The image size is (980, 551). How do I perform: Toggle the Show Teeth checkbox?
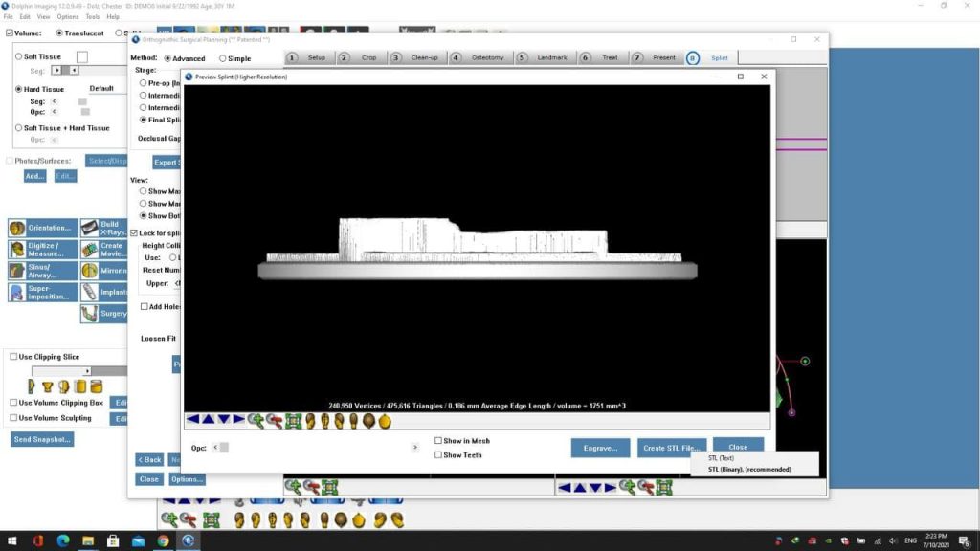pyautogui.click(x=438, y=455)
